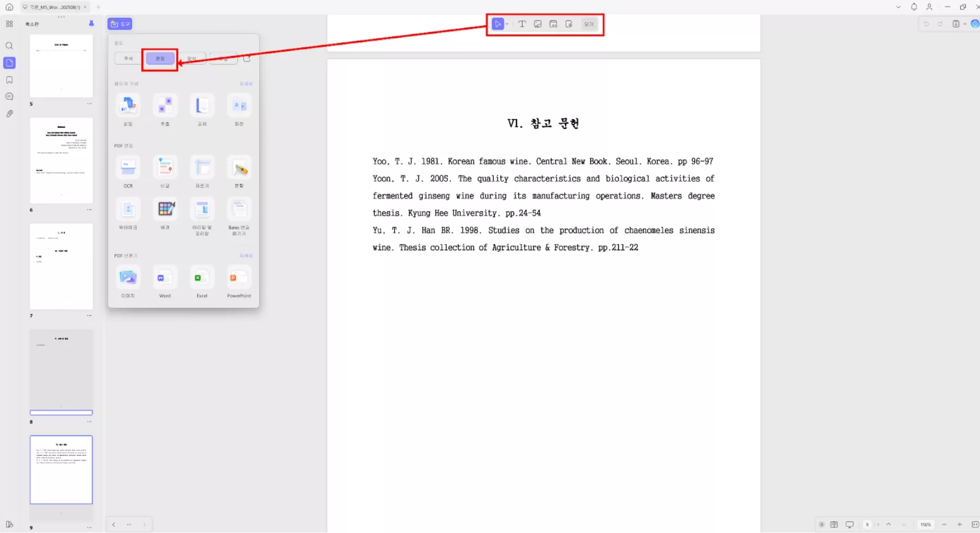The image size is (980, 533).
Task: Zoom out with the minus button
Action: coord(944,524)
